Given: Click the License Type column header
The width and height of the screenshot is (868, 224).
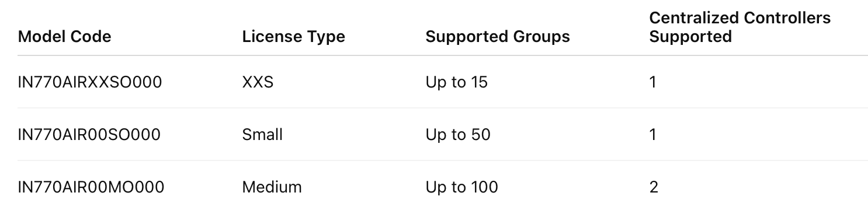Looking at the screenshot, I should 293,37.
